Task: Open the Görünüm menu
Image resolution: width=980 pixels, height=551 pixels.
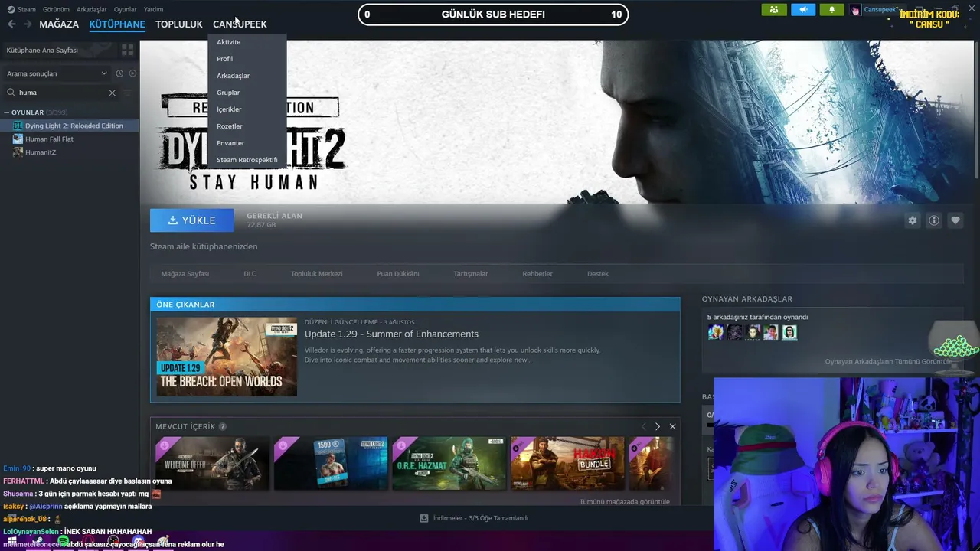Action: 56,9
